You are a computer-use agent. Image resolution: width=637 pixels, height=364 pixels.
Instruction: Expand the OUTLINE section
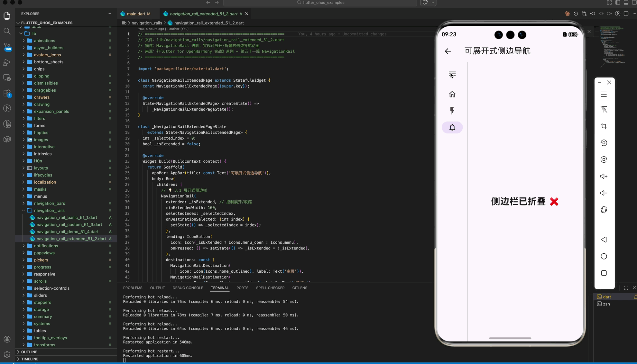pyautogui.click(x=29, y=352)
